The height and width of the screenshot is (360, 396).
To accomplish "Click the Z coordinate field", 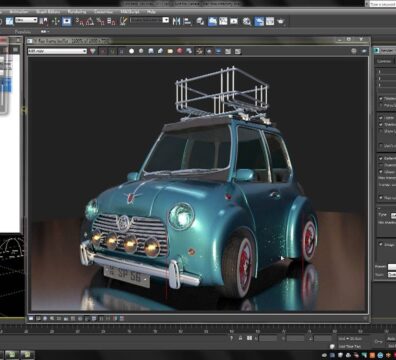I will 323,338.
